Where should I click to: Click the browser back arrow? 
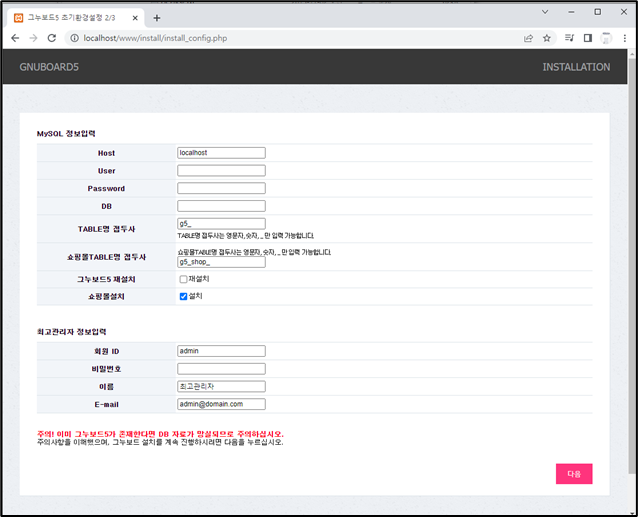click(x=15, y=38)
